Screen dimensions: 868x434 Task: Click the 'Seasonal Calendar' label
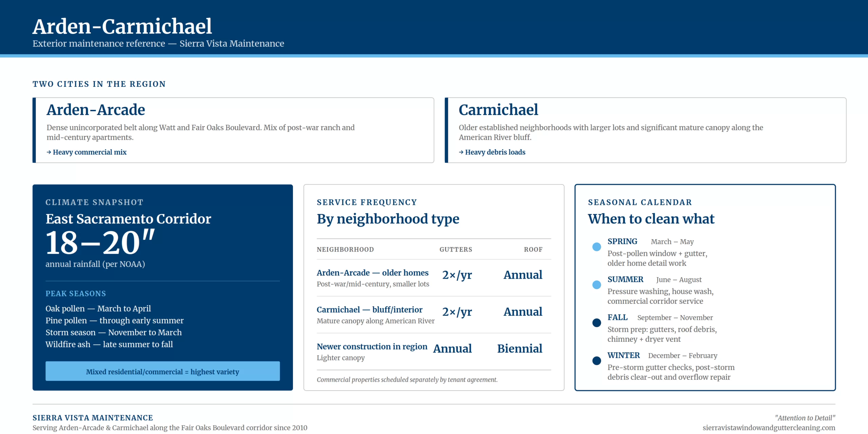click(640, 202)
